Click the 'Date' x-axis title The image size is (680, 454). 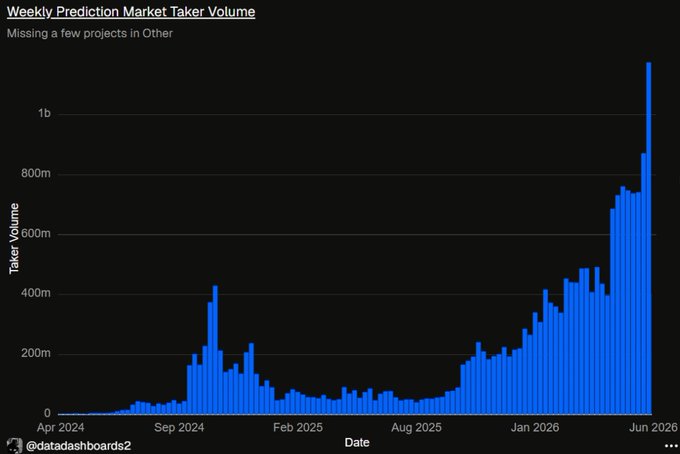point(357,443)
